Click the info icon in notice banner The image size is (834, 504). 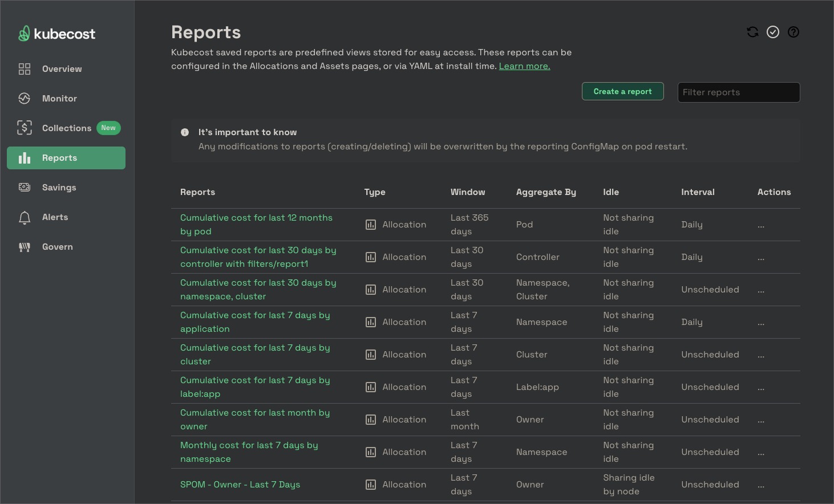(x=185, y=132)
